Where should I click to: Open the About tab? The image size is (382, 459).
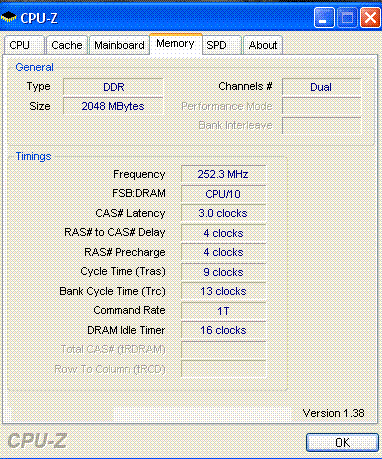[x=263, y=45]
